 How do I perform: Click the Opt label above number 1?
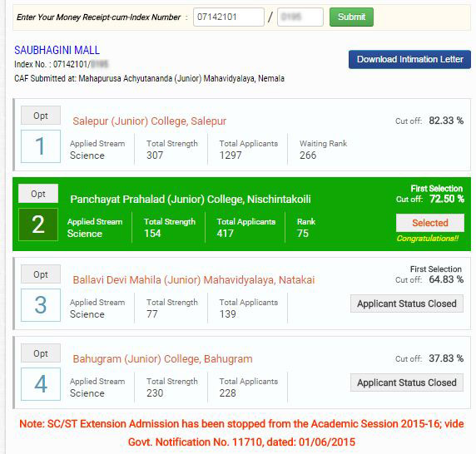coord(41,116)
